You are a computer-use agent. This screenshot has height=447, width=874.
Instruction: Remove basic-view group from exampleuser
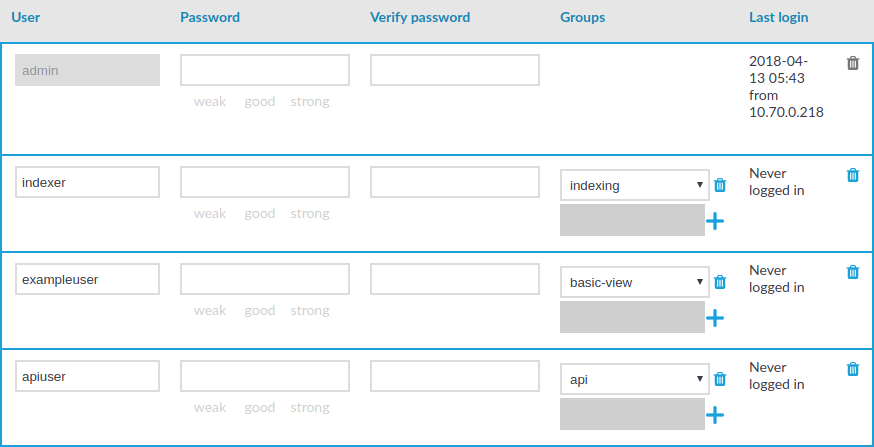pyautogui.click(x=720, y=282)
